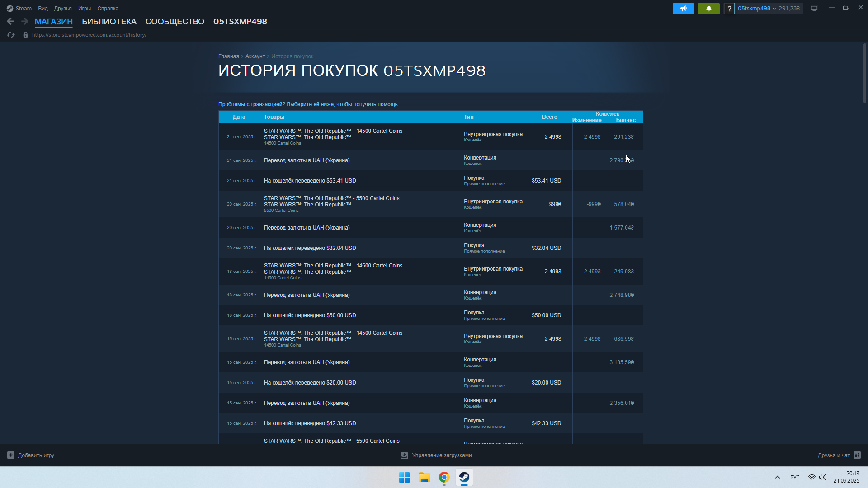Select purchase row with balance 249,98₴
The height and width of the screenshot is (488, 868).
[430, 272]
